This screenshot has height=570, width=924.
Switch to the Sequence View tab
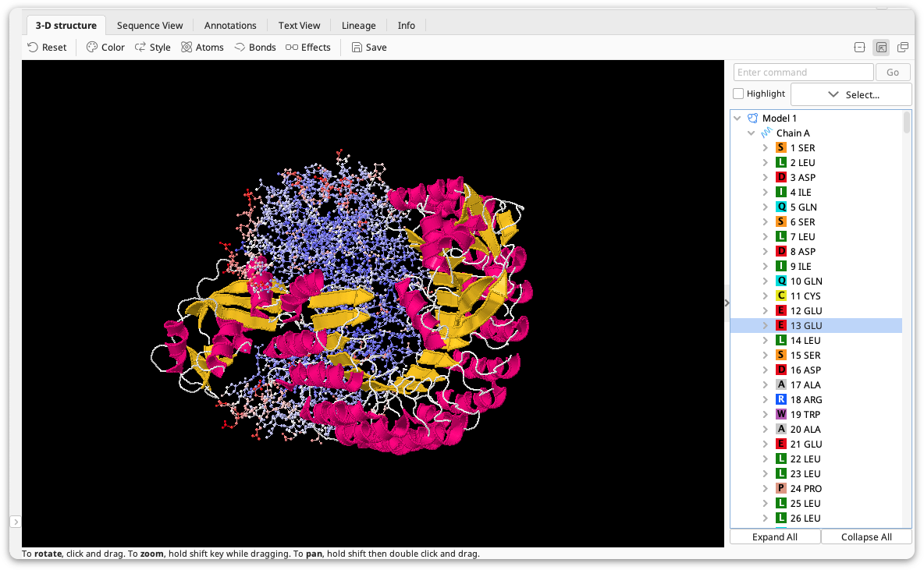point(150,25)
